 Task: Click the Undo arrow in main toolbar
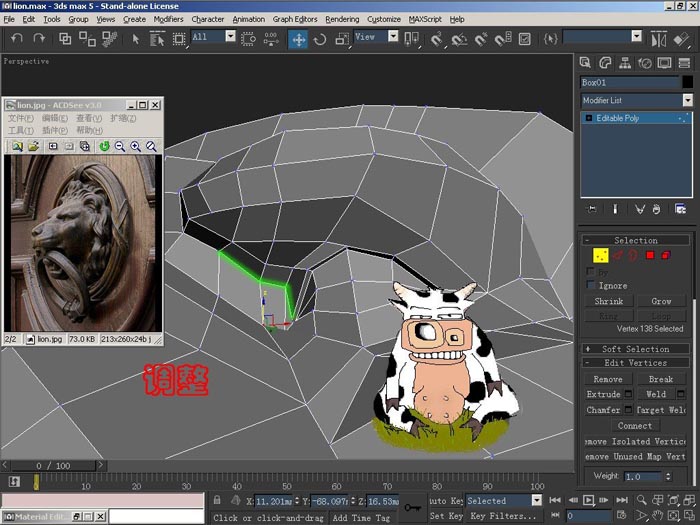[17, 39]
